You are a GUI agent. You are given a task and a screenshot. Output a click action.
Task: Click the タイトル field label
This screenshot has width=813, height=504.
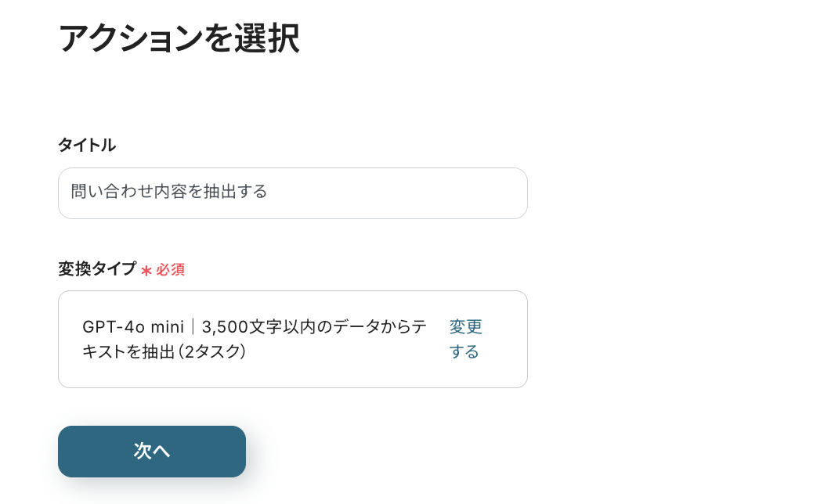[86, 145]
